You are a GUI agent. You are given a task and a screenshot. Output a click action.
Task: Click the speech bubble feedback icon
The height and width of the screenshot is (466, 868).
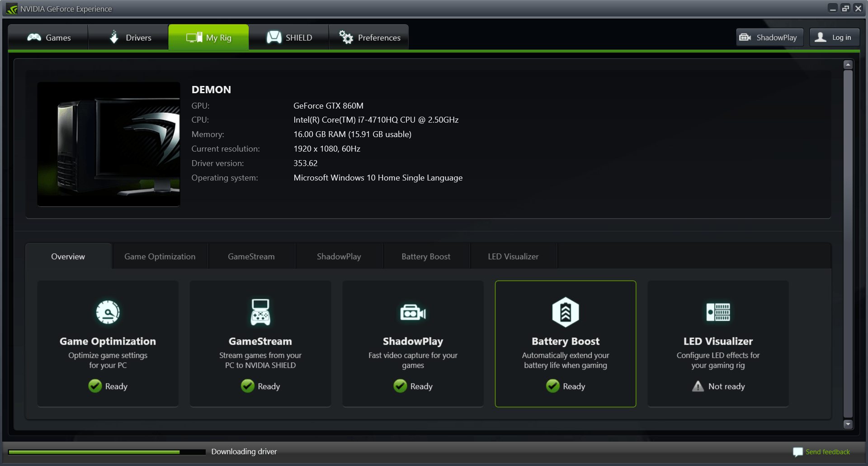pos(798,452)
